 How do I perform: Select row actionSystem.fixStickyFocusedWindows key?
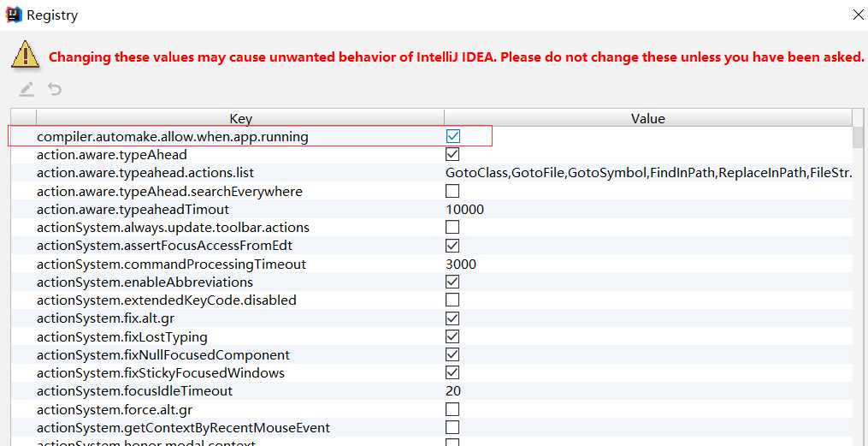tap(161, 372)
